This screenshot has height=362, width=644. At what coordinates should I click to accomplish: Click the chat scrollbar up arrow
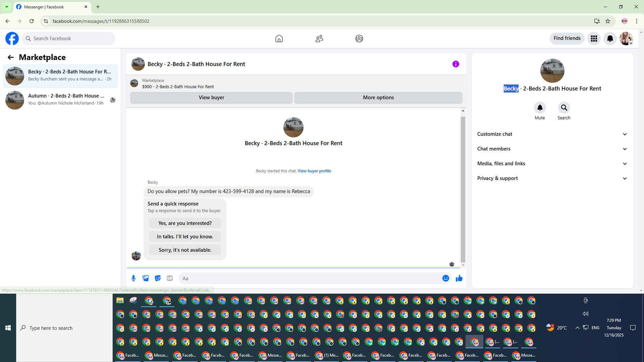[x=463, y=111]
